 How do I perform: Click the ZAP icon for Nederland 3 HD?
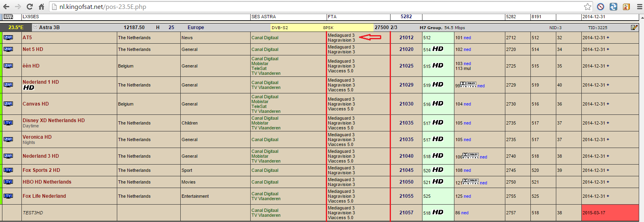pyautogui.click(x=8, y=156)
